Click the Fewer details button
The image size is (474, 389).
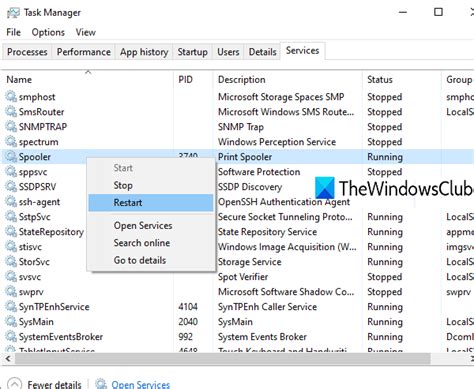44,384
